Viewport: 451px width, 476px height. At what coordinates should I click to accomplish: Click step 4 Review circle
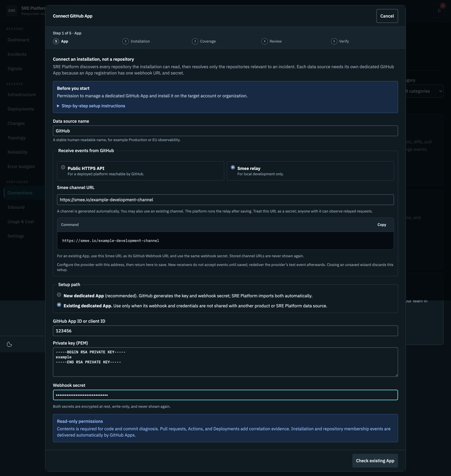264,41
